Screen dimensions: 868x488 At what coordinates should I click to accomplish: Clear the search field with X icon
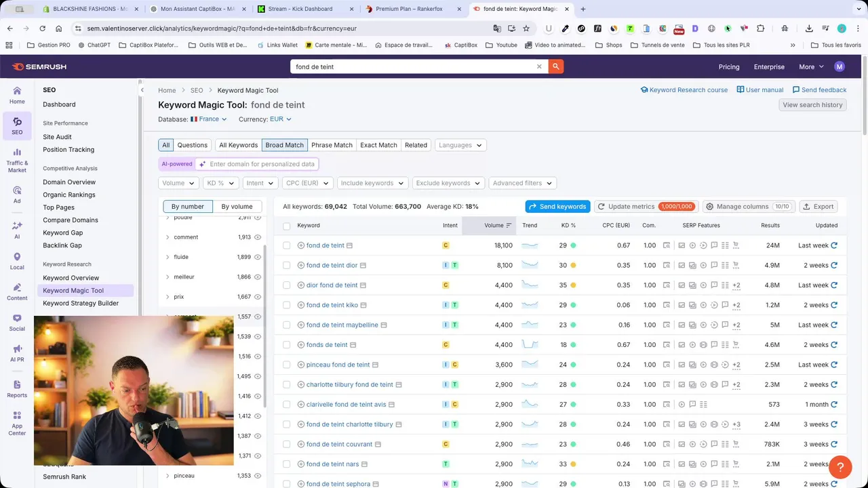tap(539, 66)
